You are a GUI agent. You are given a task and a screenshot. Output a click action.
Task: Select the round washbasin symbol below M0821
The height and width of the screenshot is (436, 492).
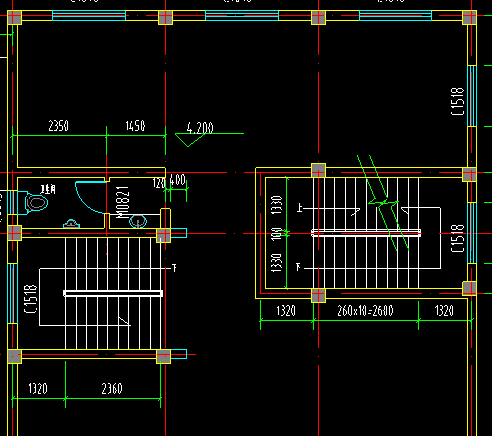(x=138, y=221)
